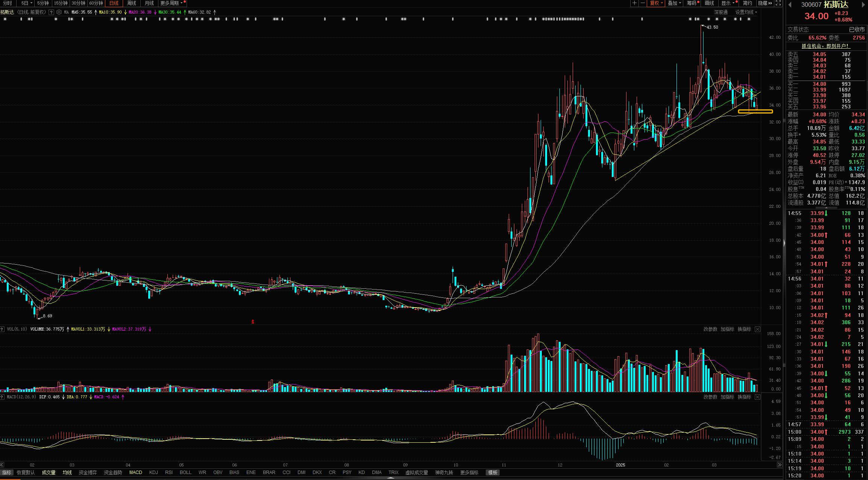Click 换指标 in the VOL panel
The width and height of the screenshot is (868, 480).
pyautogui.click(x=744, y=329)
